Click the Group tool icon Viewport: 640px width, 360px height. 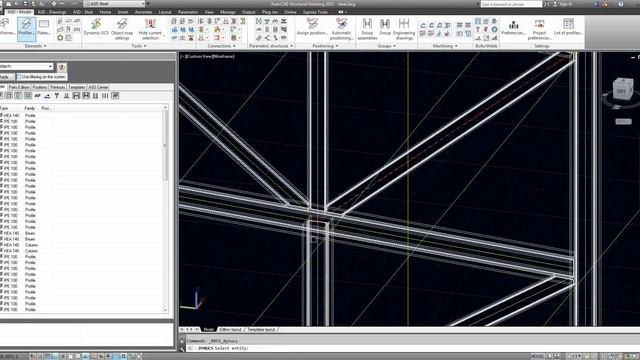[385, 27]
